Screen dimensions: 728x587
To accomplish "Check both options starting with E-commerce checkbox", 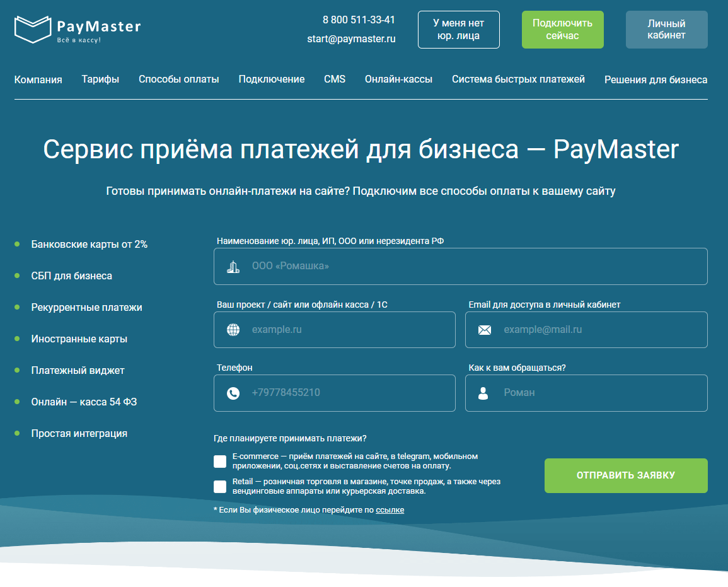I will coord(220,461).
